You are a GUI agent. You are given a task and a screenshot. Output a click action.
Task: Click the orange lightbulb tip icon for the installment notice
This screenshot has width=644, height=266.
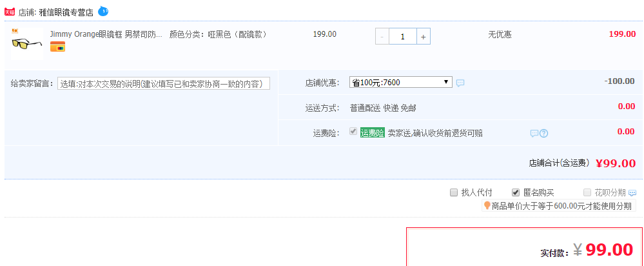coord(487,205)
